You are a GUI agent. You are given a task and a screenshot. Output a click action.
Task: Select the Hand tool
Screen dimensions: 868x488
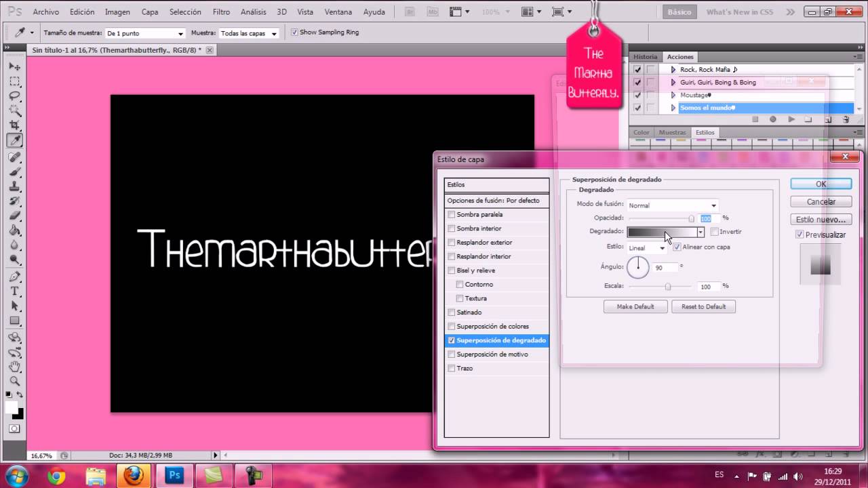pos(14,367)
